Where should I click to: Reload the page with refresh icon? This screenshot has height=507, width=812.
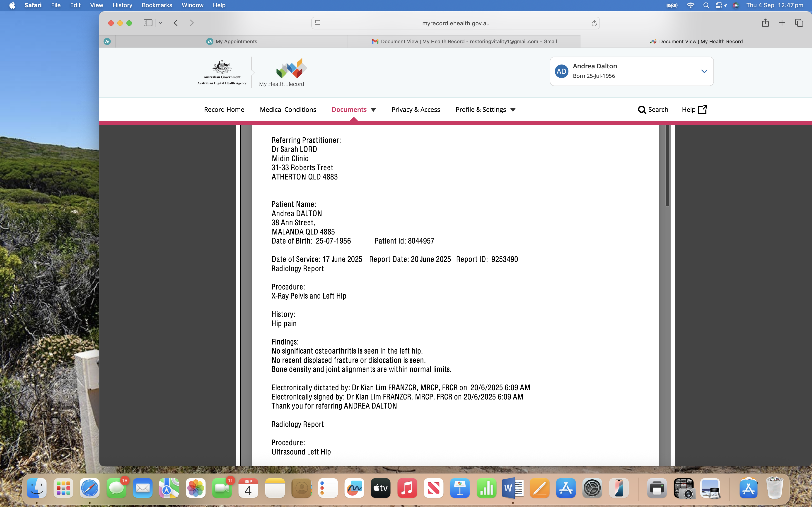pos(594,23)
